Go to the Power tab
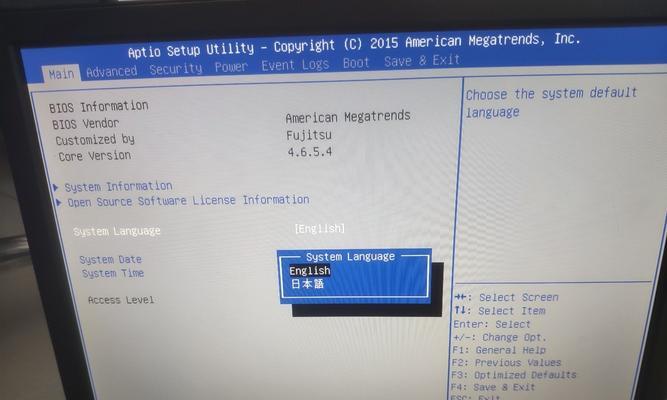The image size is (667, 400). [231, 67]
